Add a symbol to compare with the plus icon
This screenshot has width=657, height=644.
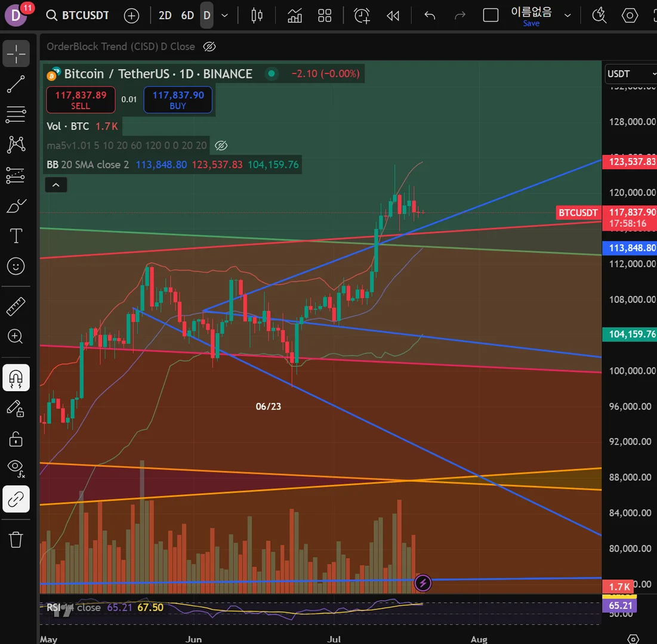tap(131, 16)
